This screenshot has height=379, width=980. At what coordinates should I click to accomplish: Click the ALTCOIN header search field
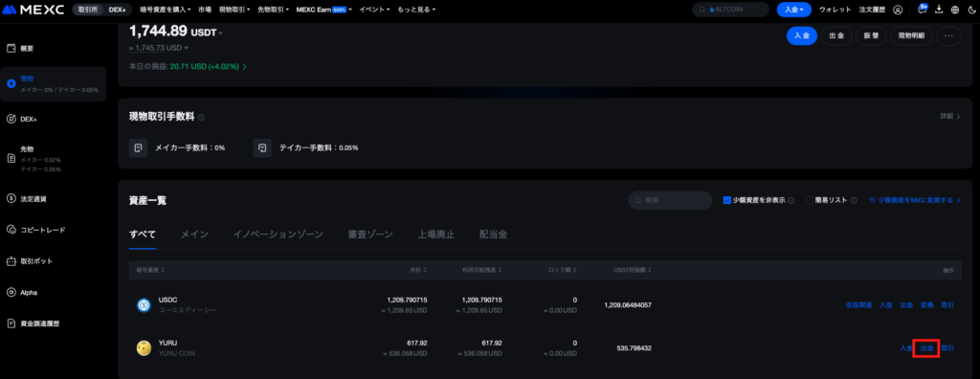coord(730,10)
